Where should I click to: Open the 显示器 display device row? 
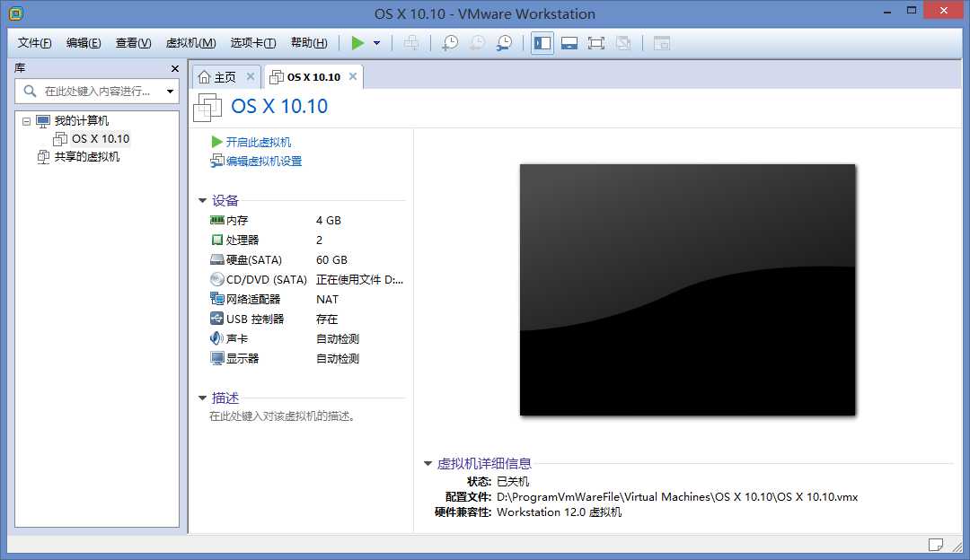click(307, 358)
